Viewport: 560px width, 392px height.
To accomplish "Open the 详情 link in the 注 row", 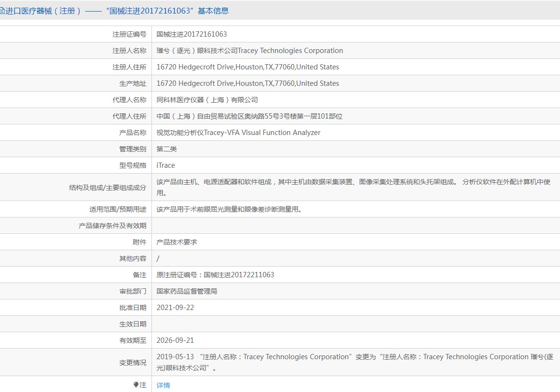I will coord(163,385).
